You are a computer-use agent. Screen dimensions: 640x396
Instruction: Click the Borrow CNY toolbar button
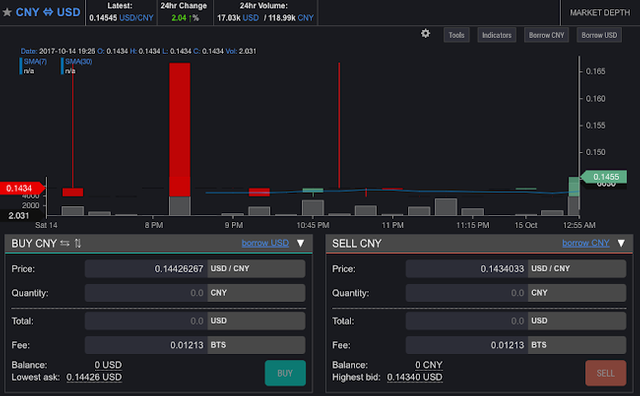tap(546, 35)
